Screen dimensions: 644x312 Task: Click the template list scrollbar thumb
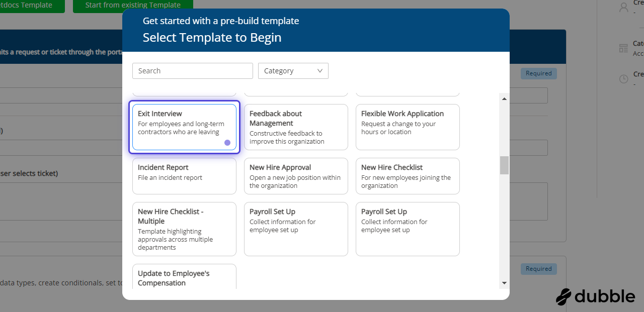[x=504, y=165]
